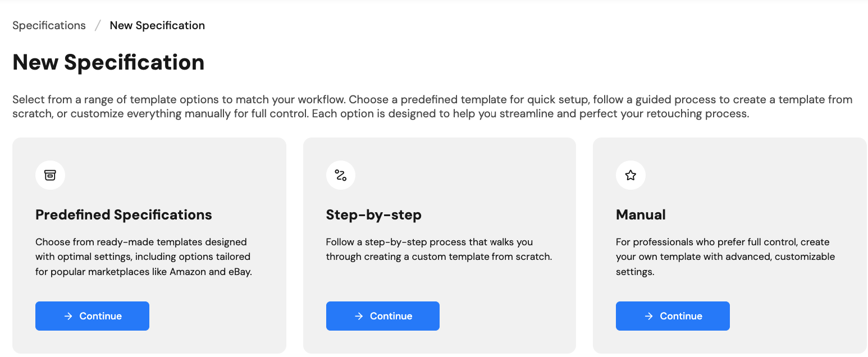868x357 pixels.
Task: Click the star icon for Manual
Action: coord(631,175)
